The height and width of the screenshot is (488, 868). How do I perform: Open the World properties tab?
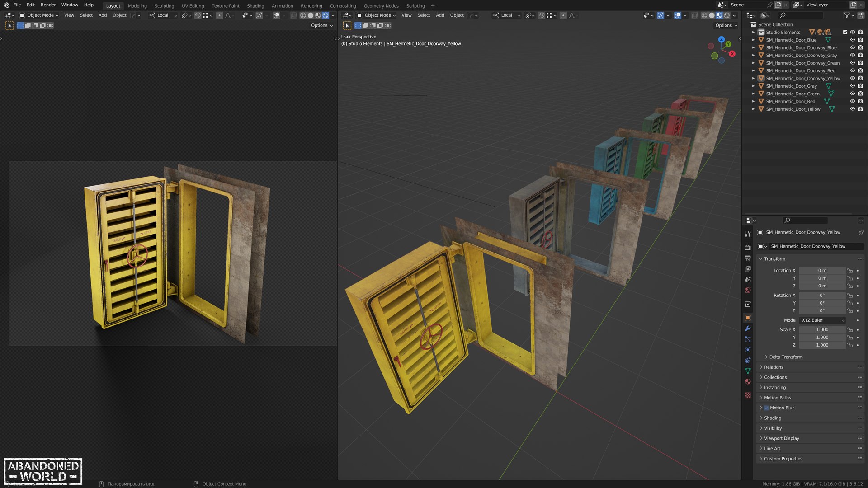[748, 291]
